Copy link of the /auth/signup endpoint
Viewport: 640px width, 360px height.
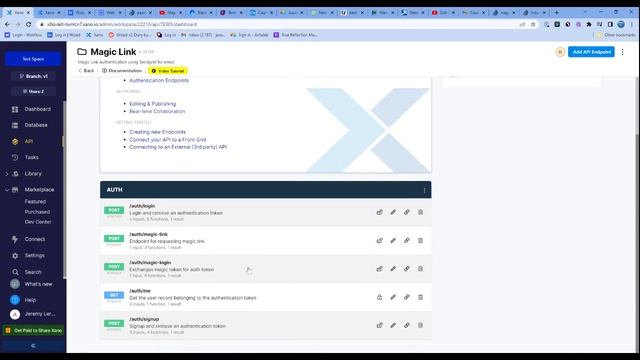click(407, 325)
